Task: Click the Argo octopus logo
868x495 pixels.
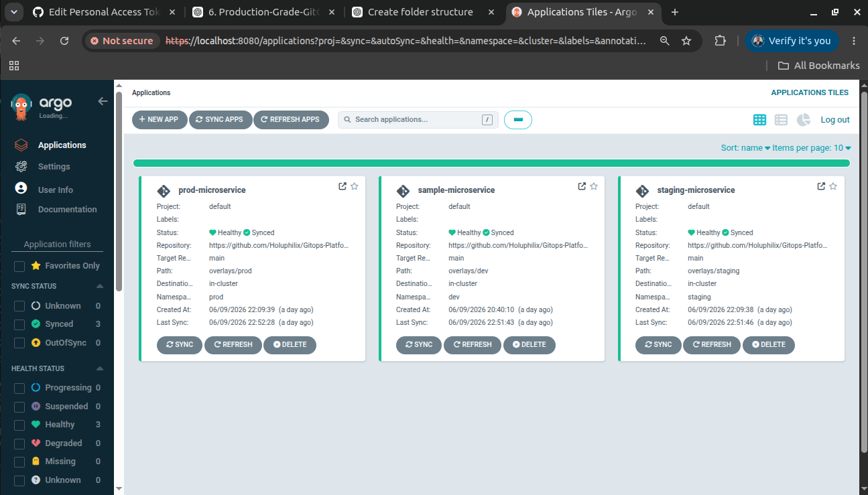Action: [21, 107]
